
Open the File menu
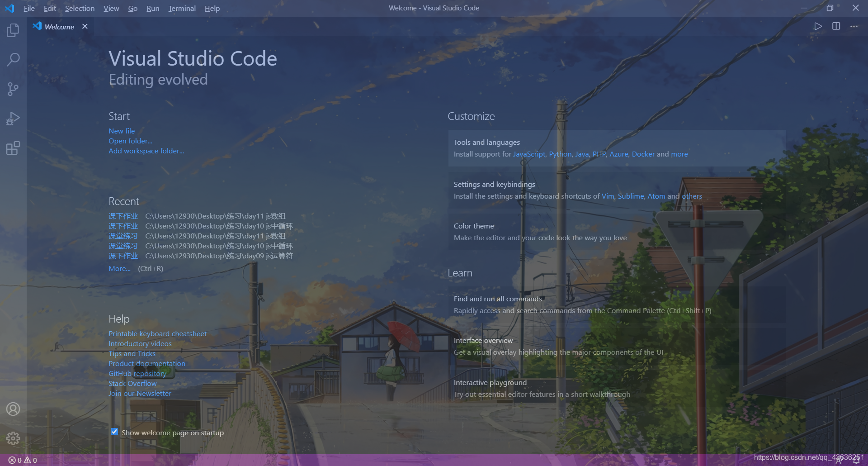tap(29, 8)
